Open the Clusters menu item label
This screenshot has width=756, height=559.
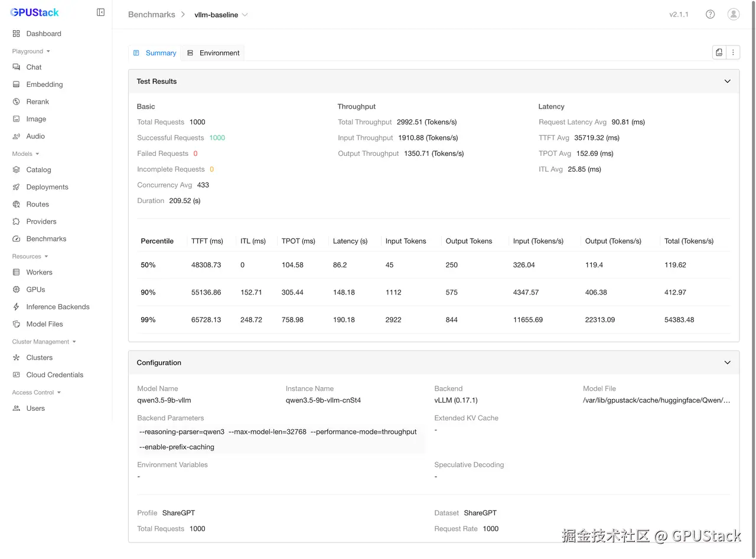coord(40,357)
